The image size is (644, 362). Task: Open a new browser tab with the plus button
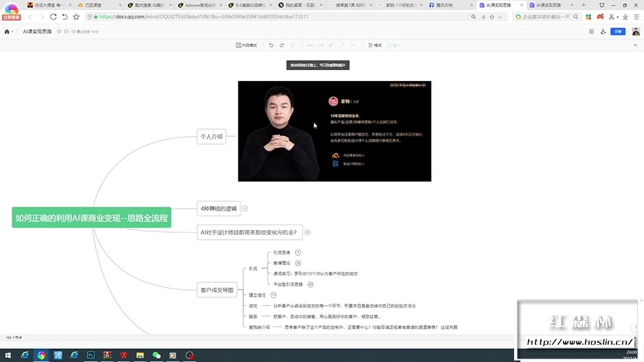click(584, 5)
